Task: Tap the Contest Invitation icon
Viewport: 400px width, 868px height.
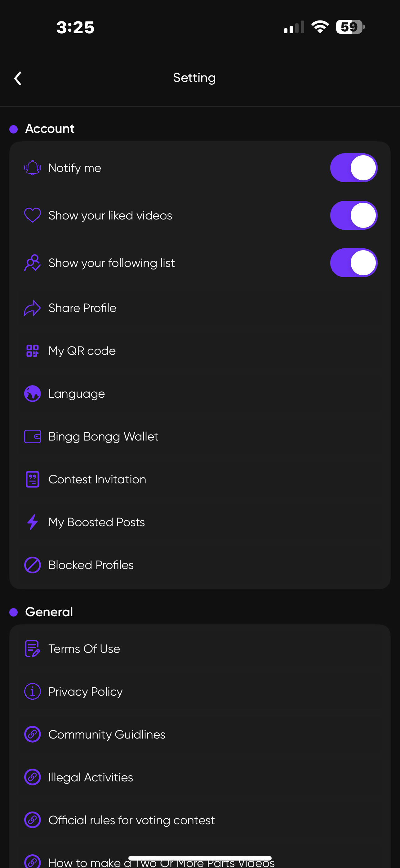Action: coord(32,479)
